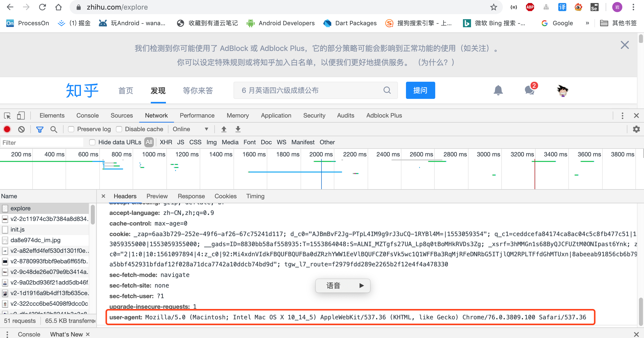The image size is (644, 338).
Task: Filter requests by XHR type
Action: pyautogui.click(x=166, y=142)
